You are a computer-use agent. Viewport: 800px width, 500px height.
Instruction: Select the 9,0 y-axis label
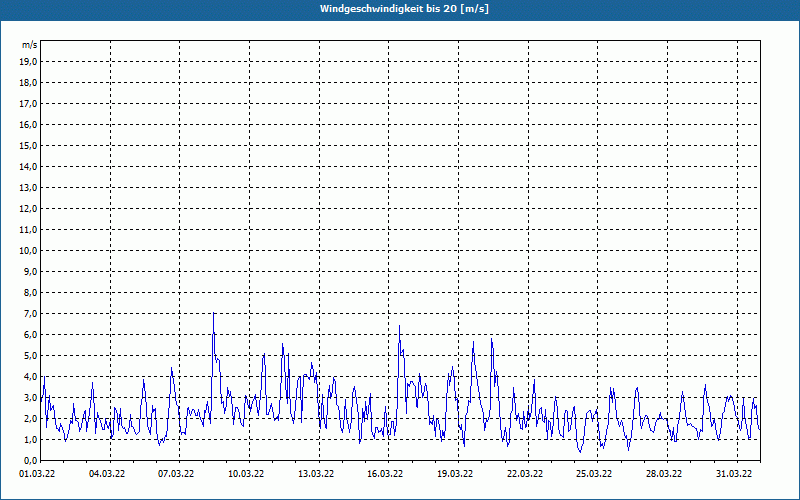pyautogui.click(x=30, y=271)
